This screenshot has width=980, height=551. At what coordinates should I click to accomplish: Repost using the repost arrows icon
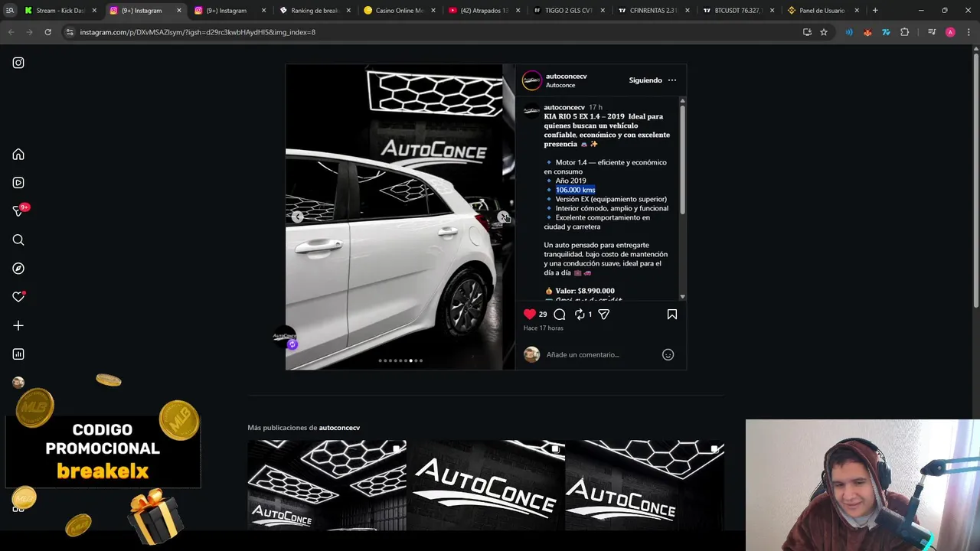click(580, 315)
